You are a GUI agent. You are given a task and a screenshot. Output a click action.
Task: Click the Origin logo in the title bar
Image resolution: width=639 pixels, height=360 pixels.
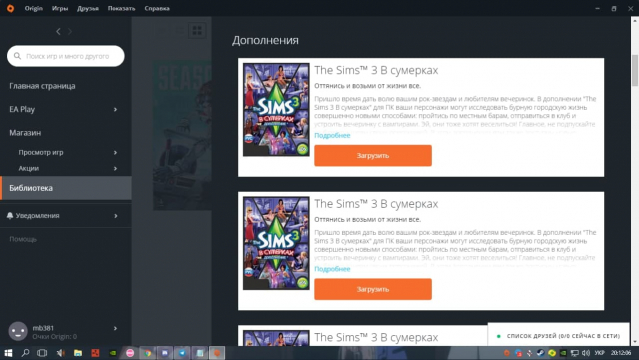[x=10, y=8]
